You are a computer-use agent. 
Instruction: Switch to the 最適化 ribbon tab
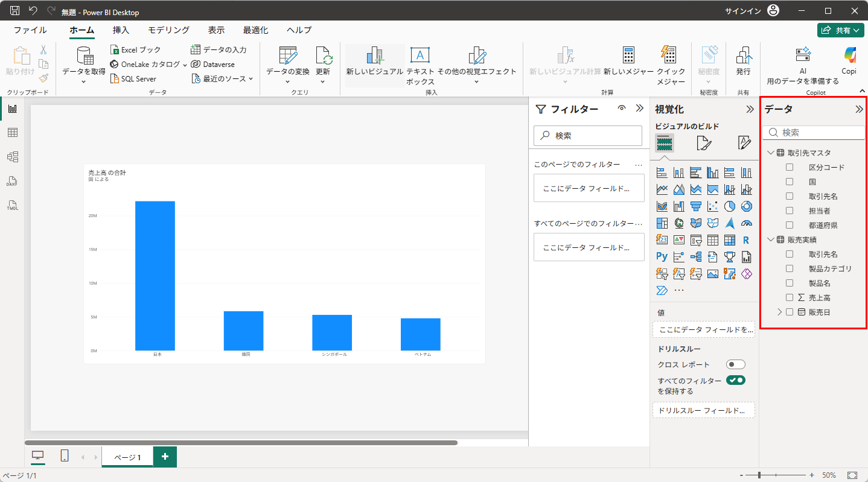(256, 30)
